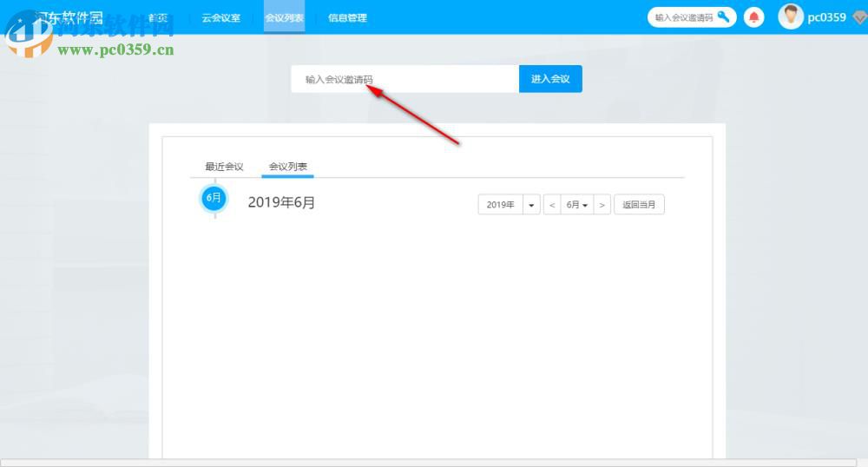Screen dimensions: 868x467
Task: Click the 2019年 year field
Action: pyautogui.click(x=501, y=205)
